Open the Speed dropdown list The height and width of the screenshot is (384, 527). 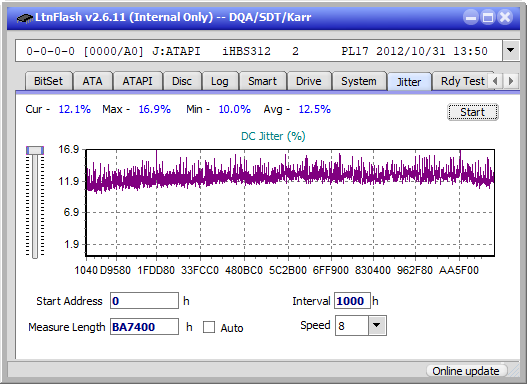(377, 325)
